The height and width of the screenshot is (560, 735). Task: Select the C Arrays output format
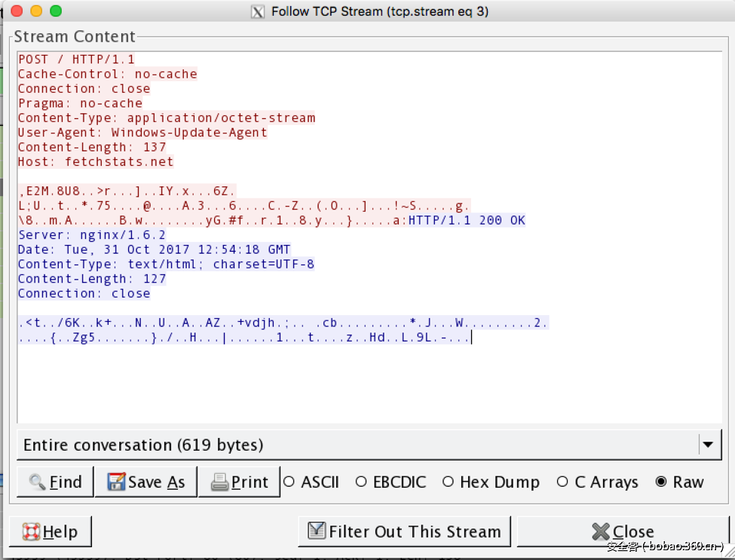562,482
